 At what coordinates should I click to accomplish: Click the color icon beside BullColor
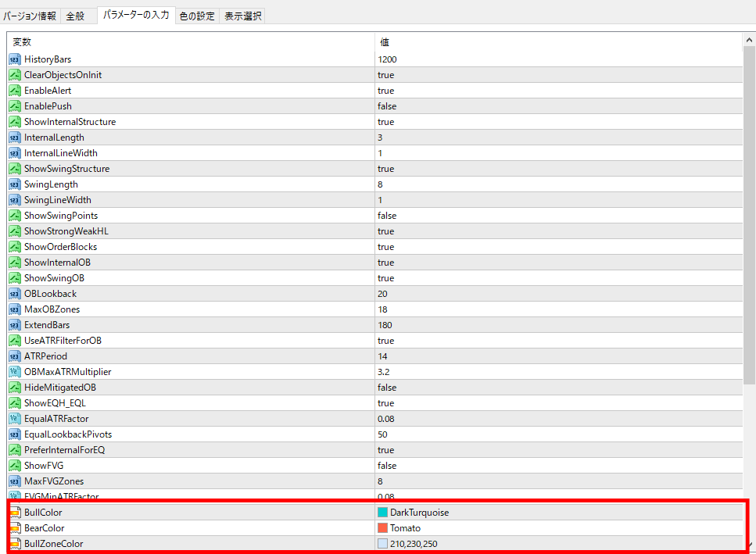coord(15,513)
